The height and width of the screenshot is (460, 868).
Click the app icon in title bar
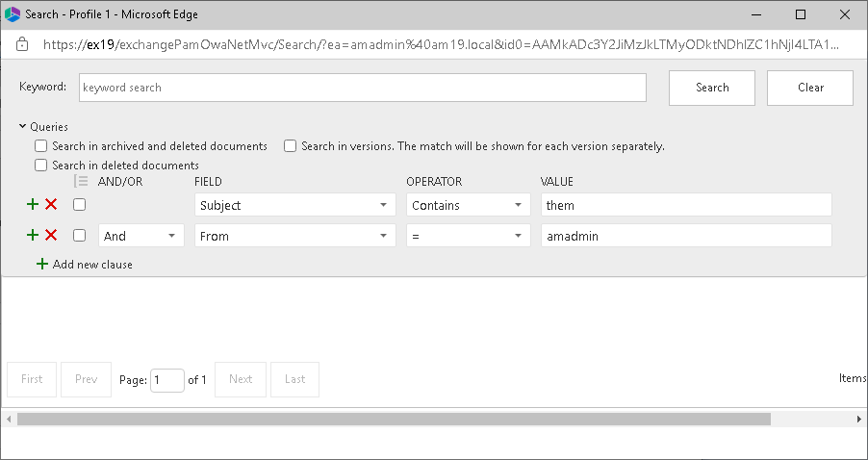click(x=13, y=14)
